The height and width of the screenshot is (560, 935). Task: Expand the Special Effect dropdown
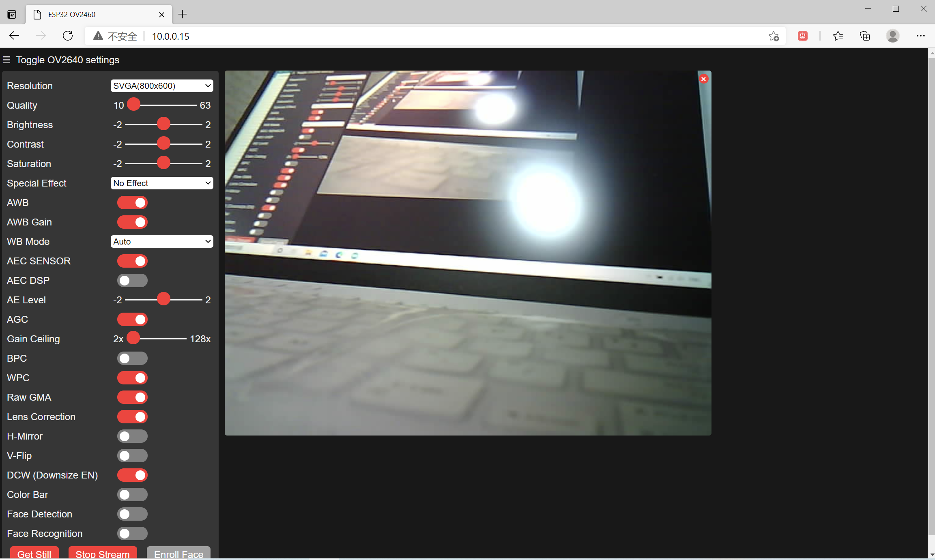point(161,183)
